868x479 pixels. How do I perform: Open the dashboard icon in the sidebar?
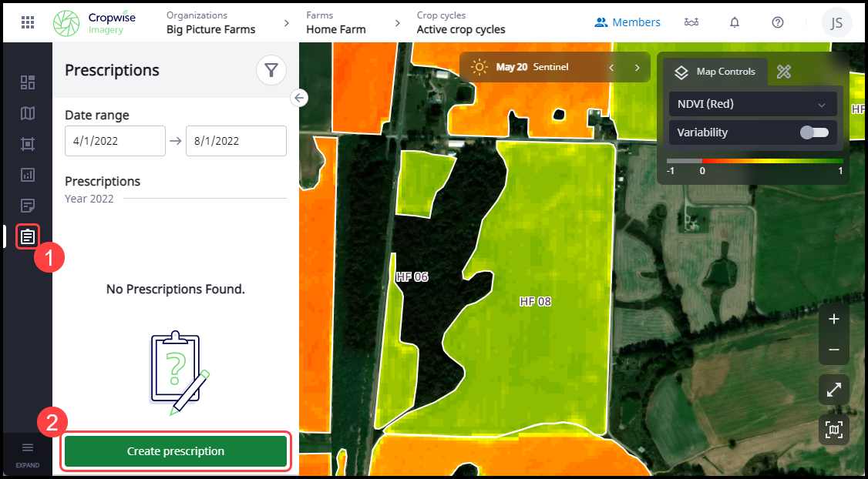click(28, 82)
